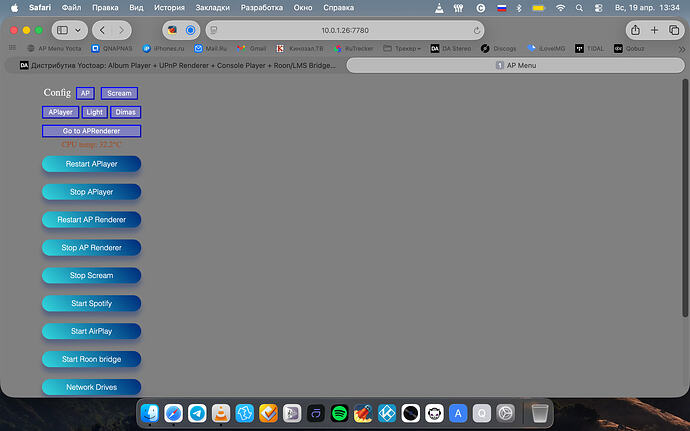Click the Go to APRenderer button
Screen dimensions: 690x431
click(x=92, y=131)
